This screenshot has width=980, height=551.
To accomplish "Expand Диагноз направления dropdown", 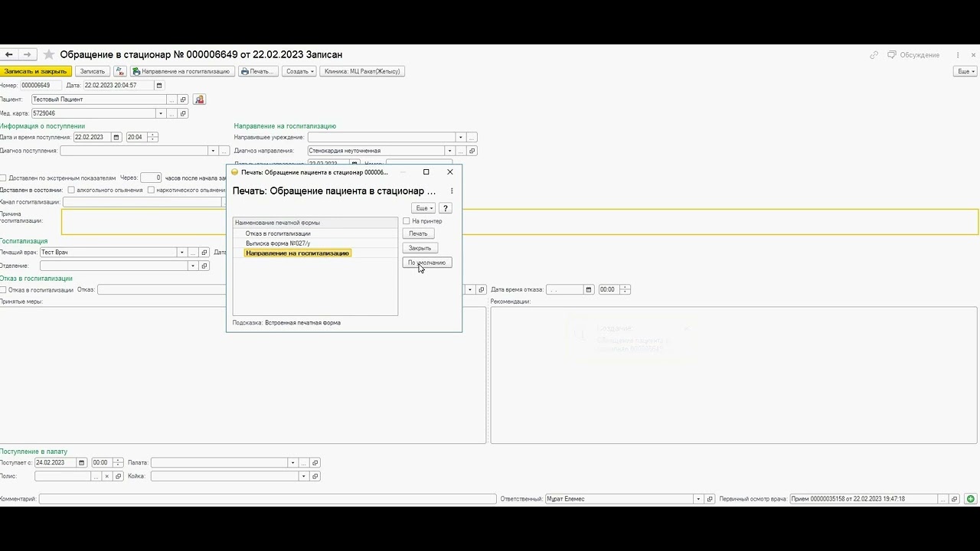I will [450, 151].
